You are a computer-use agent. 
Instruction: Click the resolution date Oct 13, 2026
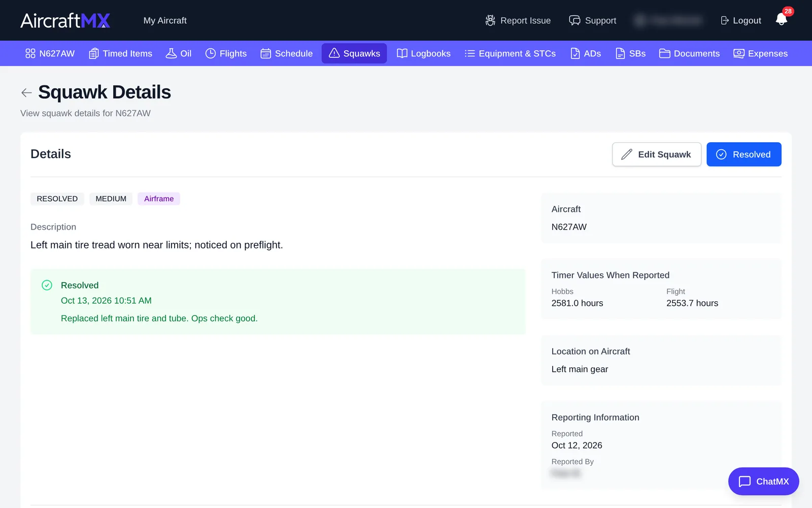pos(106,301)
